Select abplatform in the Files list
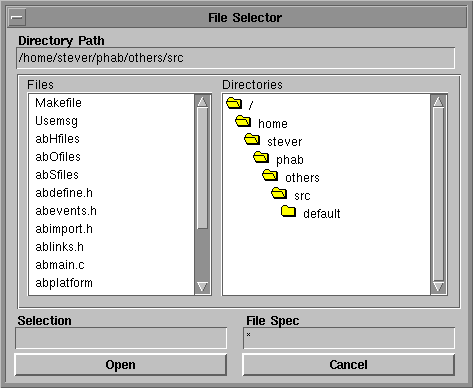 pos(64,283)
